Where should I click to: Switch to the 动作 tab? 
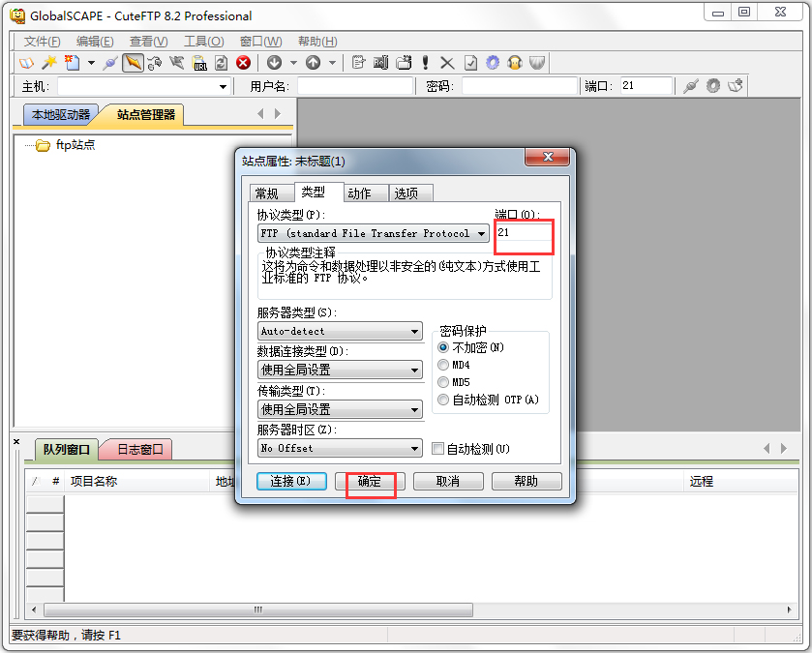[x=359, y=193]
